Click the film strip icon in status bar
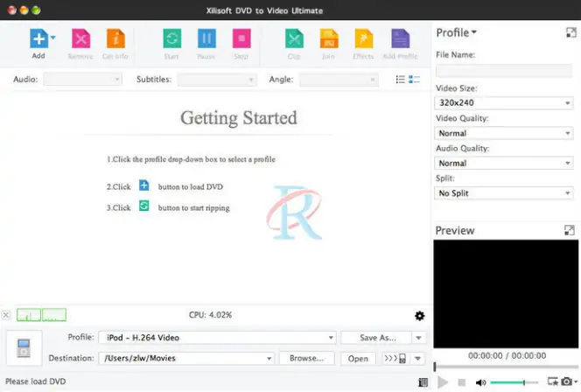581x392 pixels. 423,382
